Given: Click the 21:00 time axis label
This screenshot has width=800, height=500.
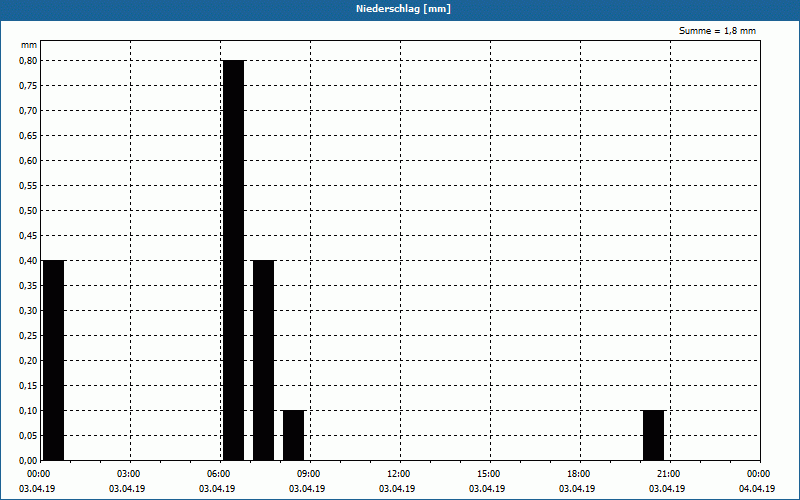Looking at the screenshot, I should pyautogui.click(x=669, y=474).
